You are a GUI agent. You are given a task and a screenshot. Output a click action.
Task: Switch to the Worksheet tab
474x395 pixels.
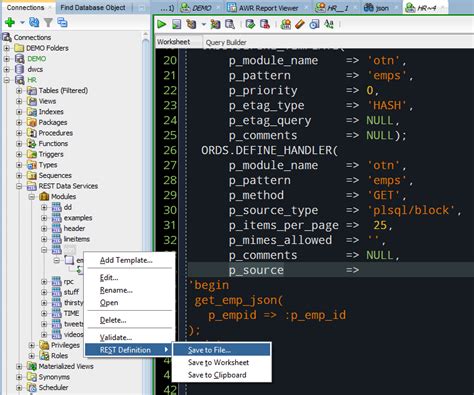point(174,42)
